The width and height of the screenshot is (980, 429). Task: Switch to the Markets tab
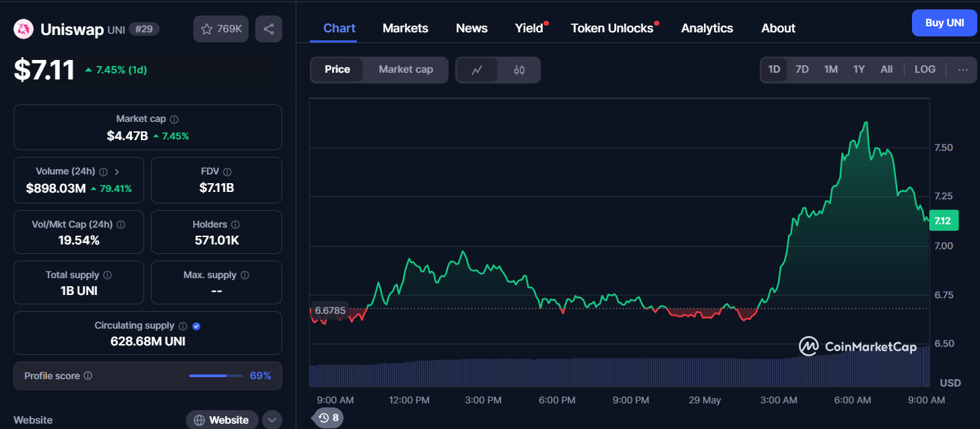[405, 28]
